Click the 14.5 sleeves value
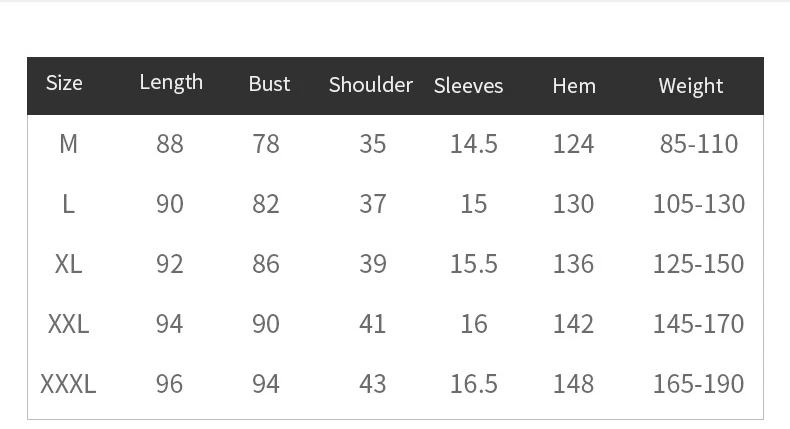Image resolution: width=790 pixels, height=429 pixels. click(x=473, y=144)
